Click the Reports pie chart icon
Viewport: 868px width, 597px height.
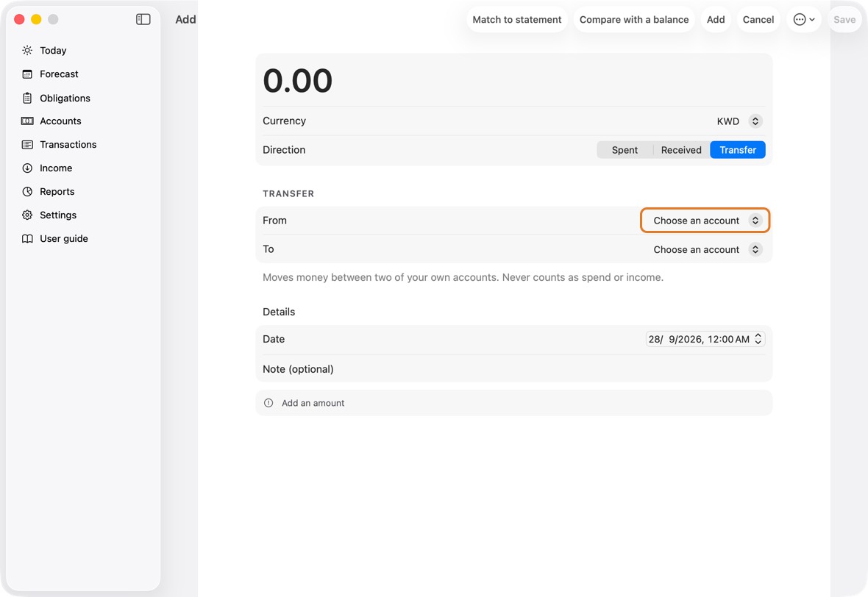[x=27, y=191]
